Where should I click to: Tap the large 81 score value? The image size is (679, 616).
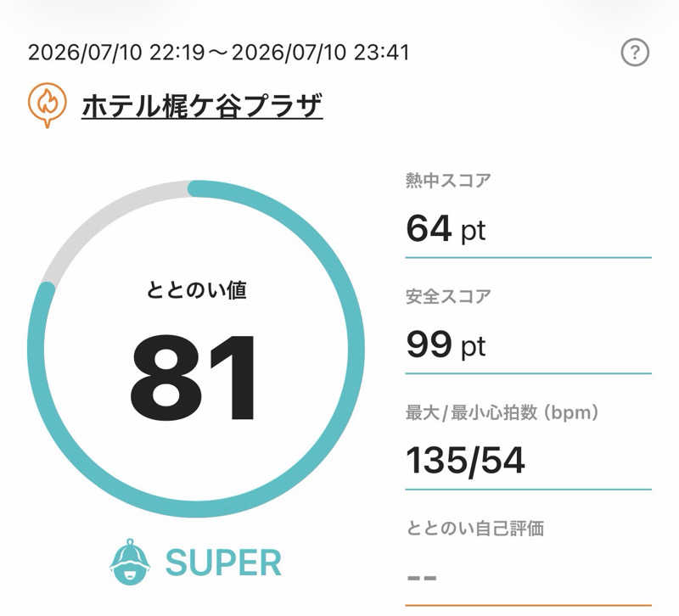[194, 378]
